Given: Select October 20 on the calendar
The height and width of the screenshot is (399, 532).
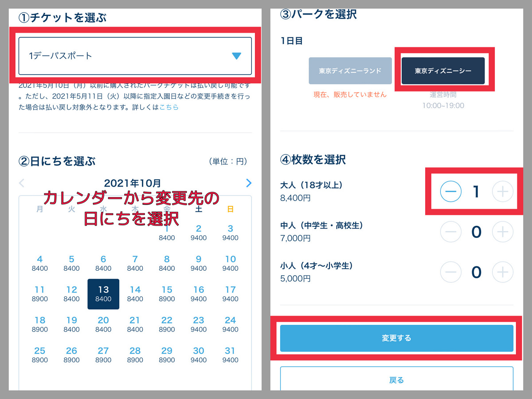Looking at the screenshot, I should tap(103, 324).
